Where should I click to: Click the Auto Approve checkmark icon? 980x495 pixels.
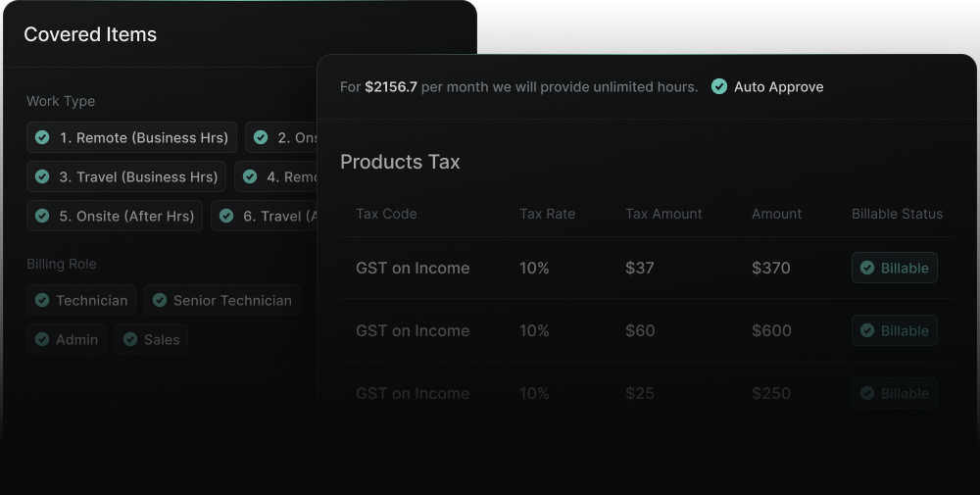click(719, 87)
